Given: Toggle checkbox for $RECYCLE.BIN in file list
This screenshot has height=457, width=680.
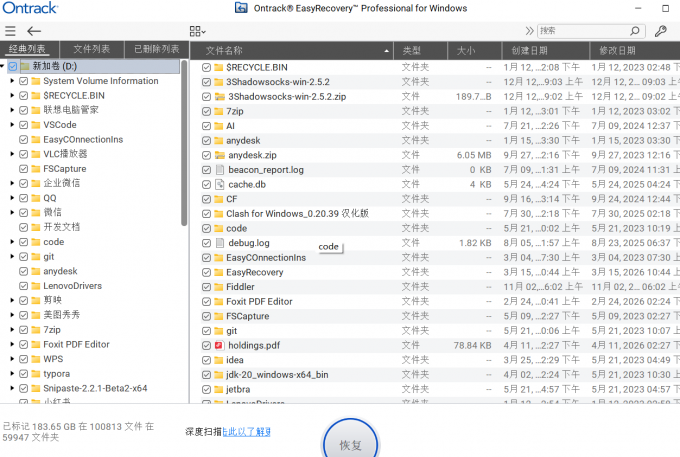Looking at the screenshot, I should (206, 67).
